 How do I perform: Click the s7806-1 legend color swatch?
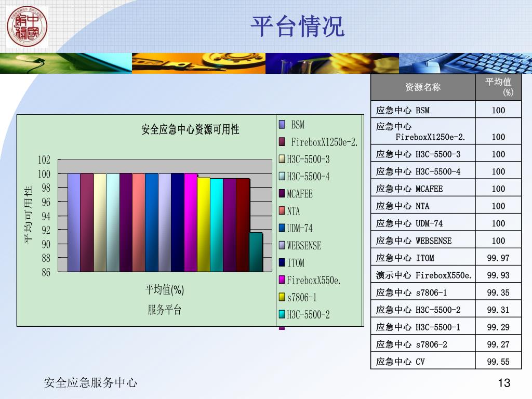point(282,297)
